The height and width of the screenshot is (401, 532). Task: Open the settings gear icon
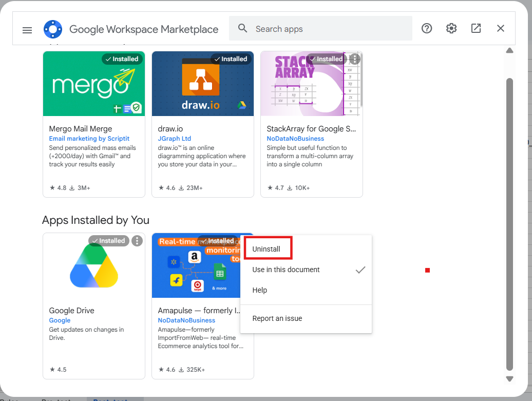(x=451, y=28)
